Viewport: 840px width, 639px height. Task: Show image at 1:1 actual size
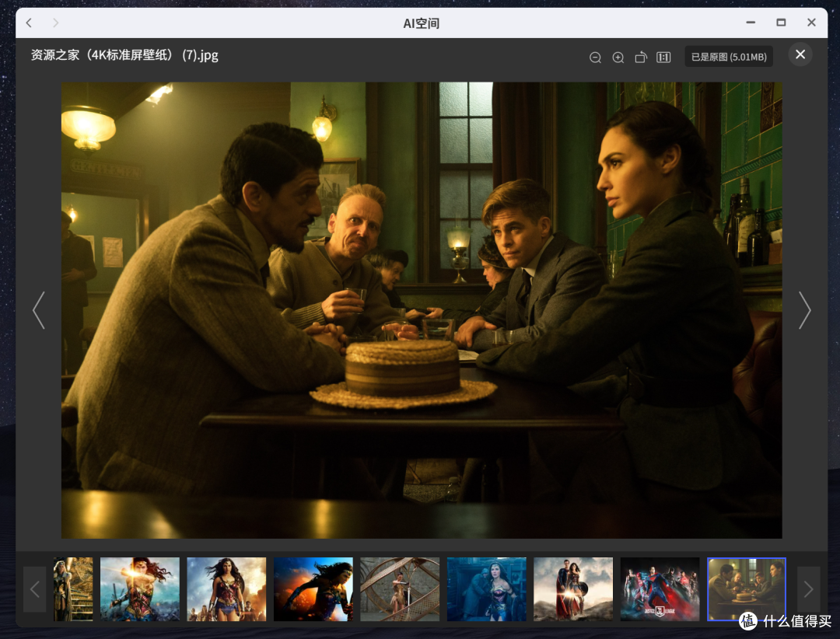[663, 58]
